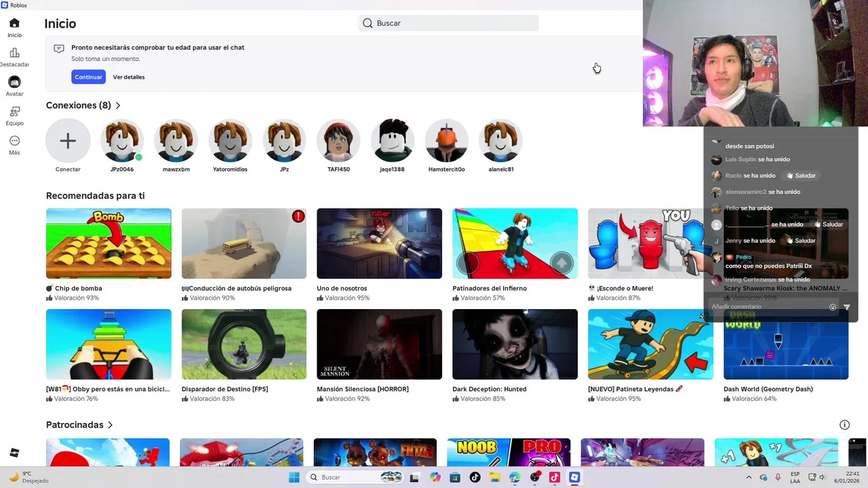Open the Avatar section in sidebar
868x488 pixels.
click(x=14, y=82)
